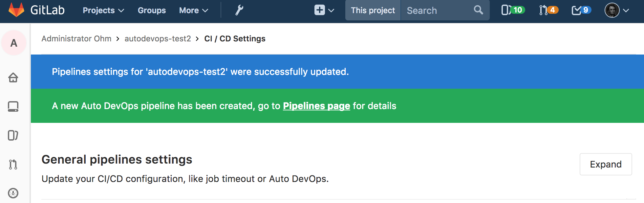The image size is (644, 203).
Task: Go to project home in sidebar
Action: pos(13,78)
